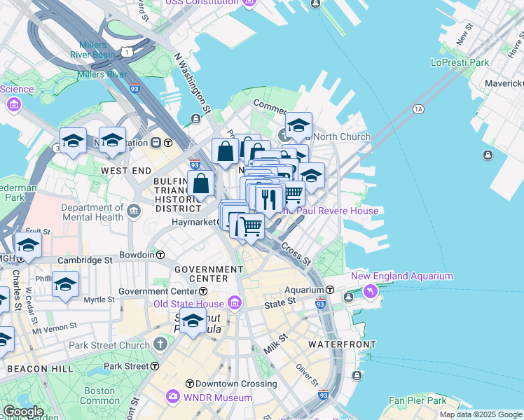Click the Park Street T station icon

tap(155, 366)
